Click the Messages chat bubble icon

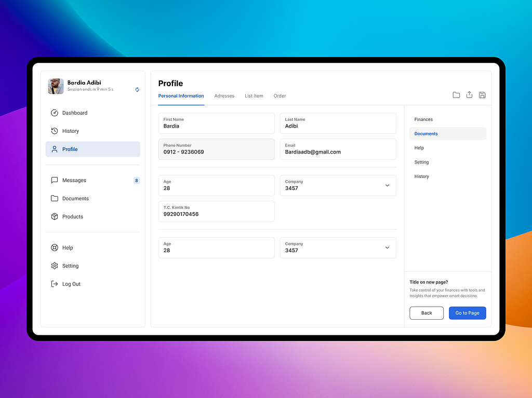(x=54, y=180)
